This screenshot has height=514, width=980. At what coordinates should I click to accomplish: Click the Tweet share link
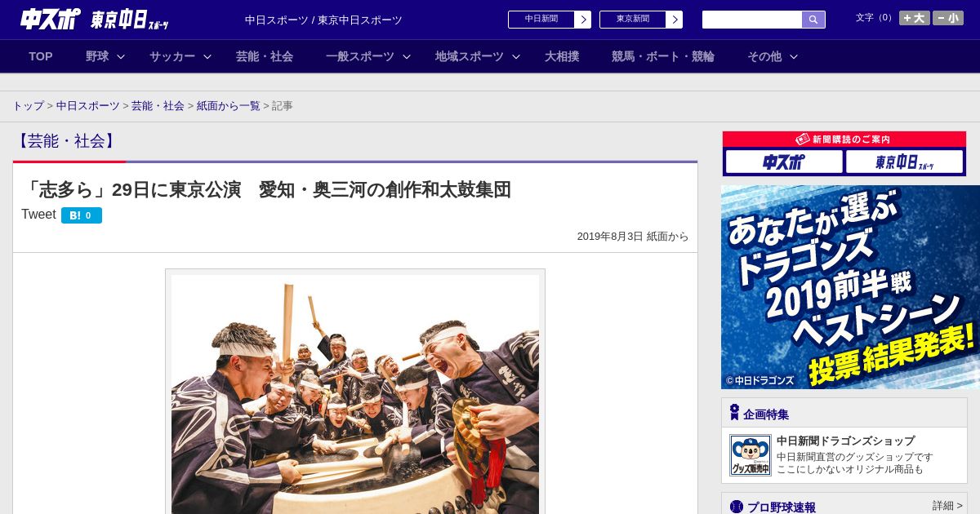[x=38, y=215]
